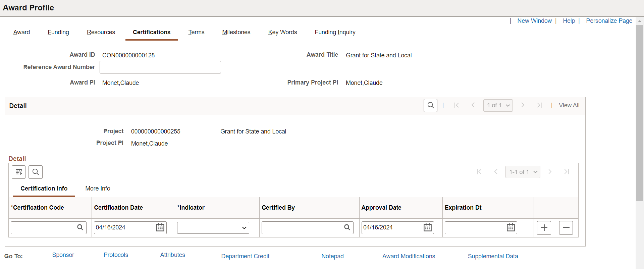Open Certification Code lookup magnifier
The width and height of the screenshot is (644, 269).
(x=80, y=227)
